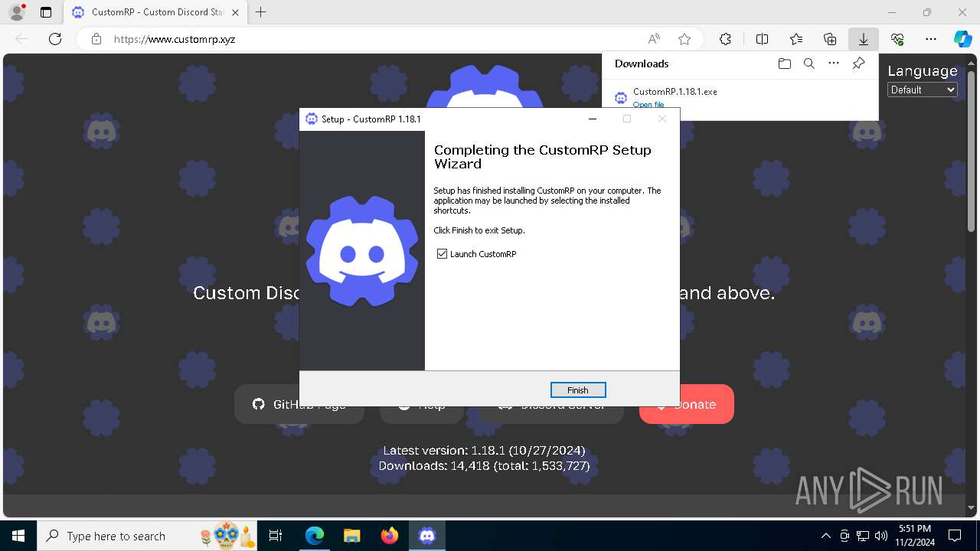Image resolution: width=980 pixels, height=551 pixels.
Task: Pin the Downloads panel
Action: point(858,64)
